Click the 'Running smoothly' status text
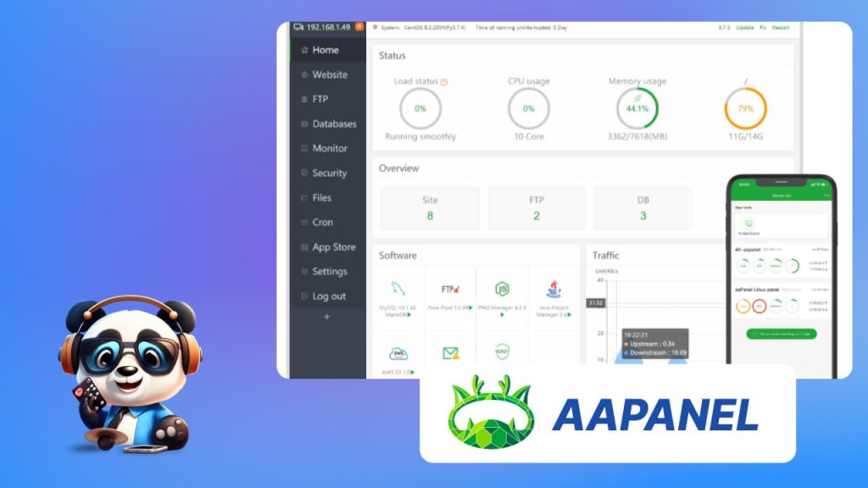This screenshot has width=868, height=488. click(x=420, y=136)
